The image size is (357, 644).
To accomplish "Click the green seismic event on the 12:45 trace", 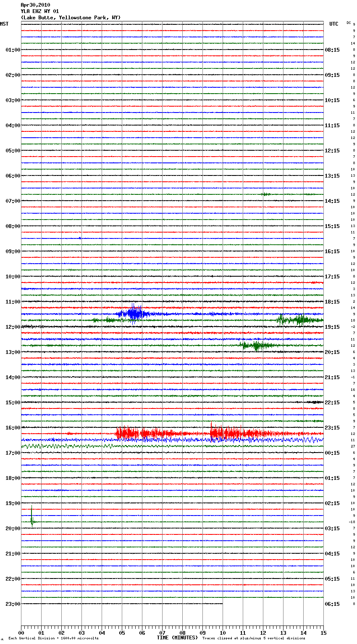I will (x=257, y=346).
